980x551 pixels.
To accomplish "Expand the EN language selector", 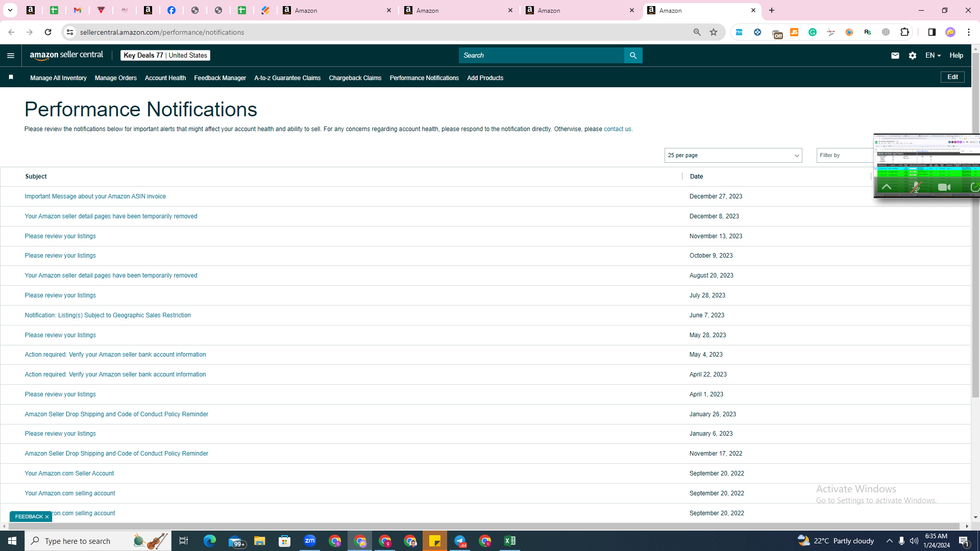I will point(933,56).
